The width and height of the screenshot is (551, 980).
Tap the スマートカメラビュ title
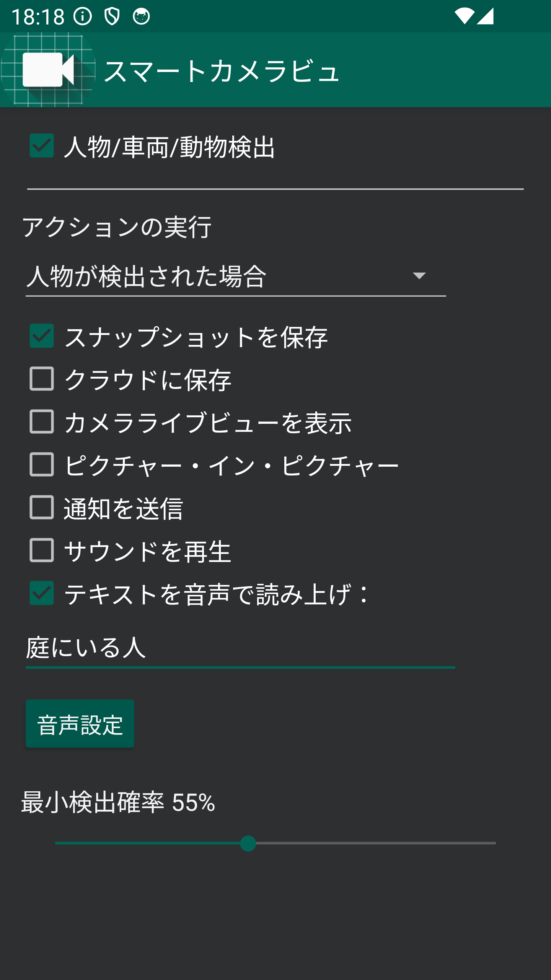[x=222, y=71]
